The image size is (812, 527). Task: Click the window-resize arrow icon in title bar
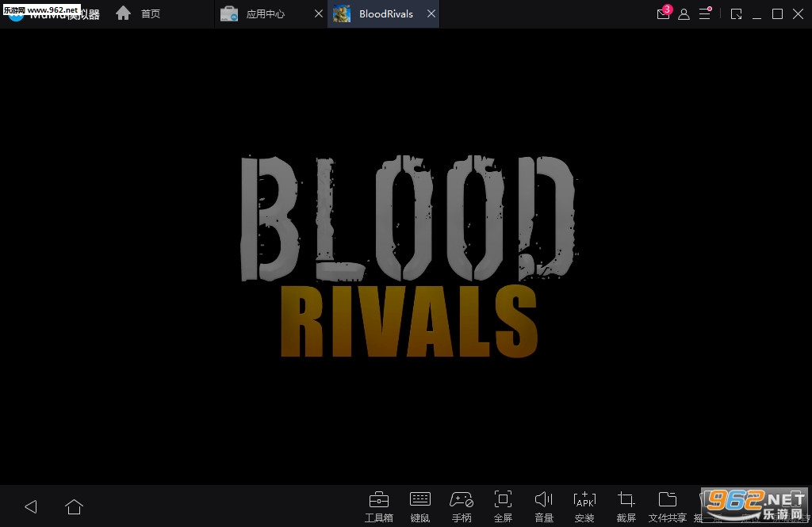736,14
